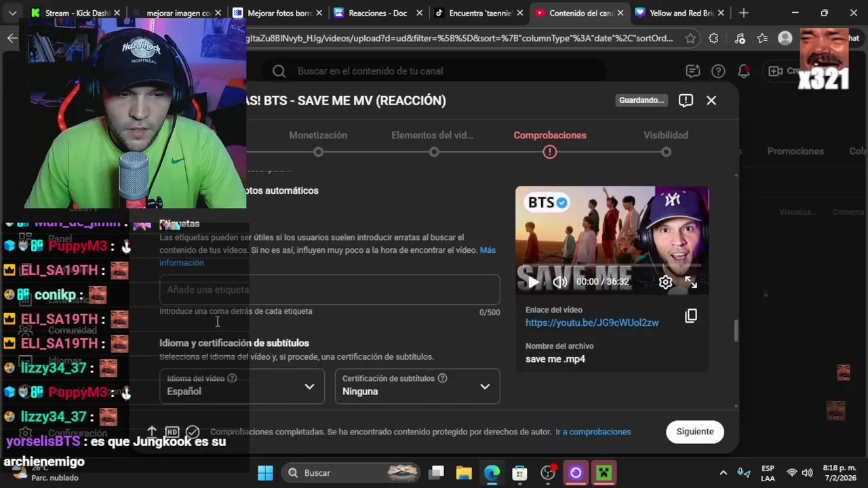Viewport: 868px width, 488px height.
Task: Open OBS Studio from the taskbar
Action: click(548, 472)
